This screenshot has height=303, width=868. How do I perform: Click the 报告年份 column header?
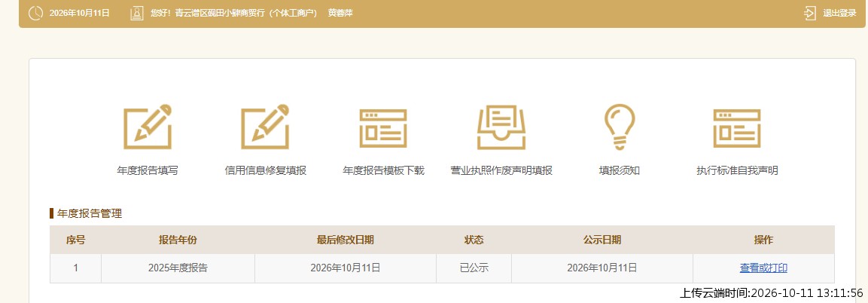coord(178,240)
